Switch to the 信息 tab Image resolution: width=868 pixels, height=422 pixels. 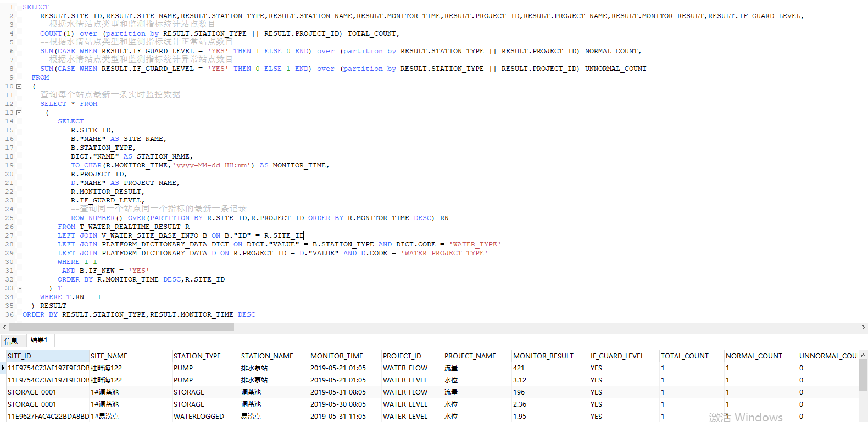point(11,341)
